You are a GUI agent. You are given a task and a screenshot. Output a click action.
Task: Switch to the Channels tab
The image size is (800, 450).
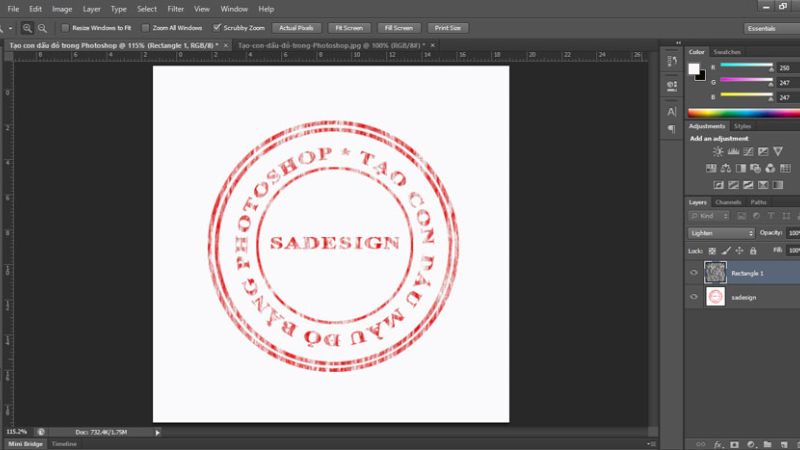click(728, 203)
